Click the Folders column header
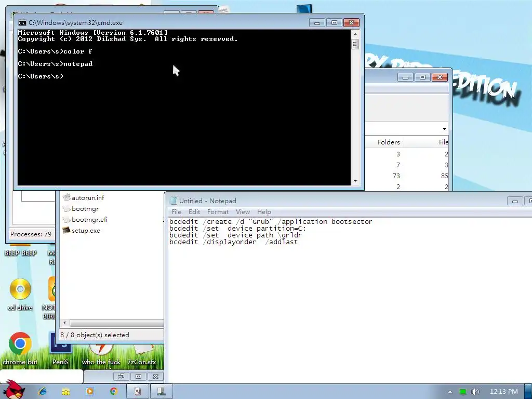 pyautogui.click(x=389, y=142)
